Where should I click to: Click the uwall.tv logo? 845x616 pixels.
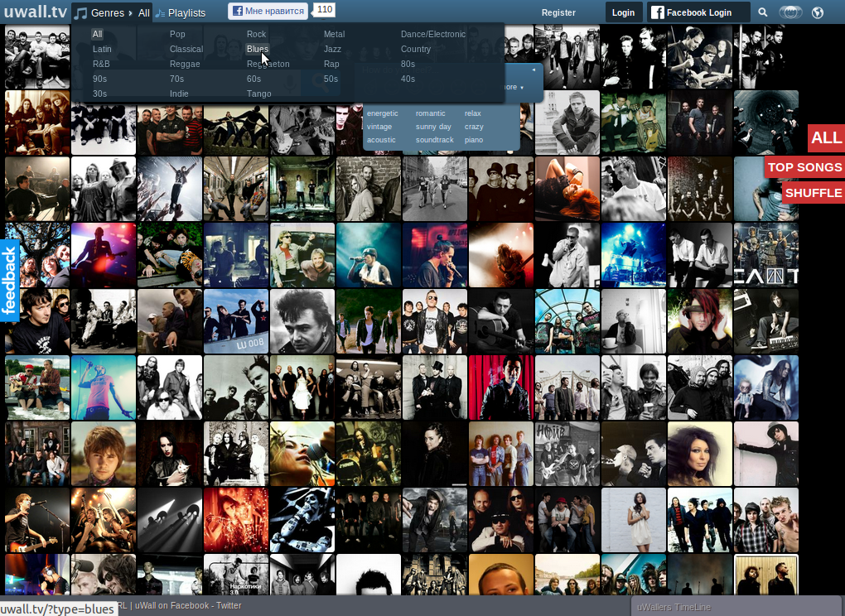point(34,12)
